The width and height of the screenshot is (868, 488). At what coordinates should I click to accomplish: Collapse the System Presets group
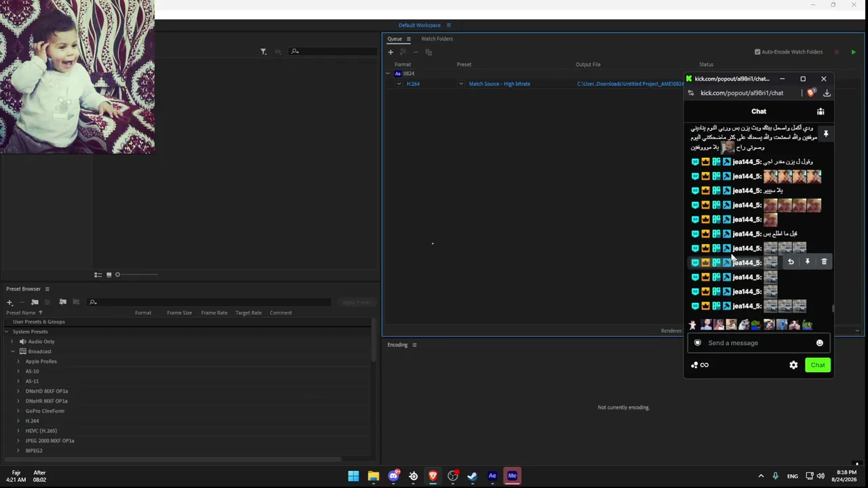point(7,332)
